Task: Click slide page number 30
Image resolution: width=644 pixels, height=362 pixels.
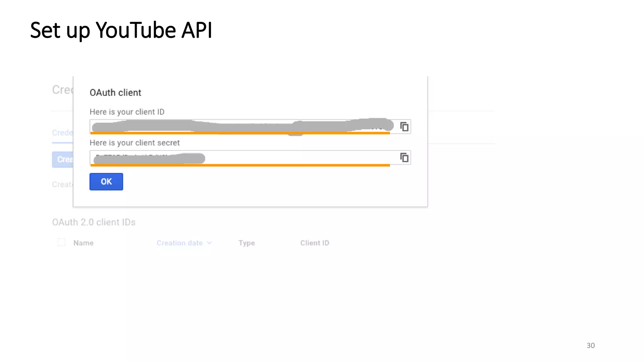Action: click(591, 345)
